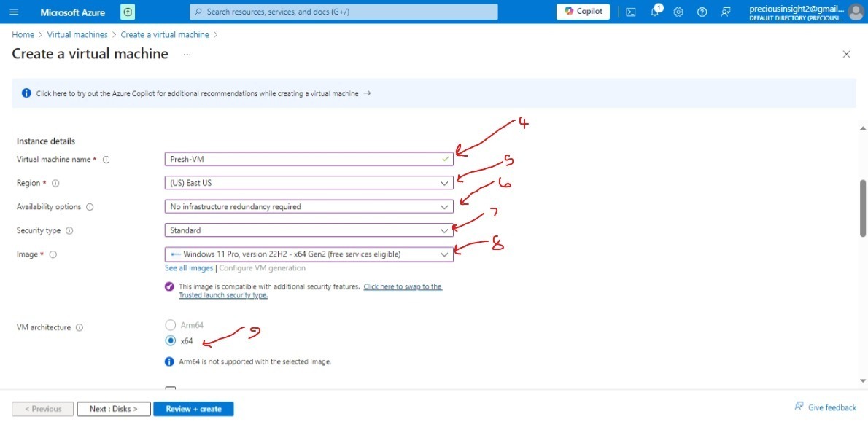This screenshot has height=430, width=868.
Task: Open the help question mark icon
Action: [x=702, y=12]
